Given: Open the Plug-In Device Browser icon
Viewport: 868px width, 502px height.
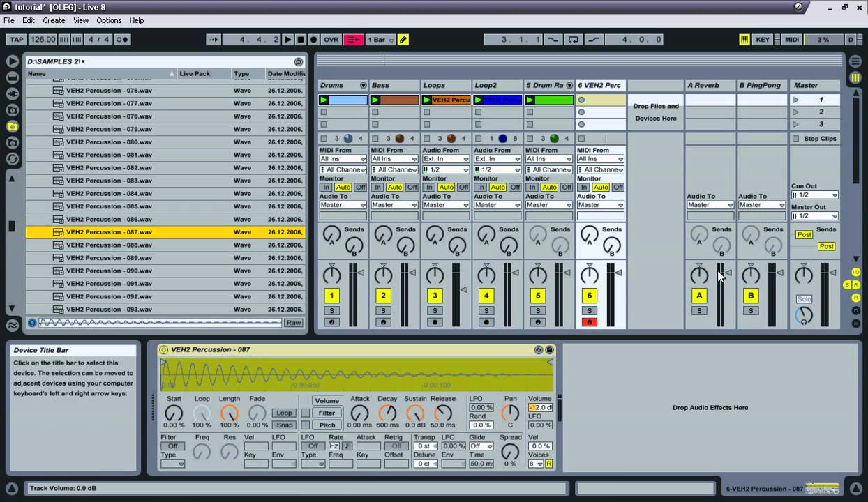Looking at the screenshot, I should (12, 94).
